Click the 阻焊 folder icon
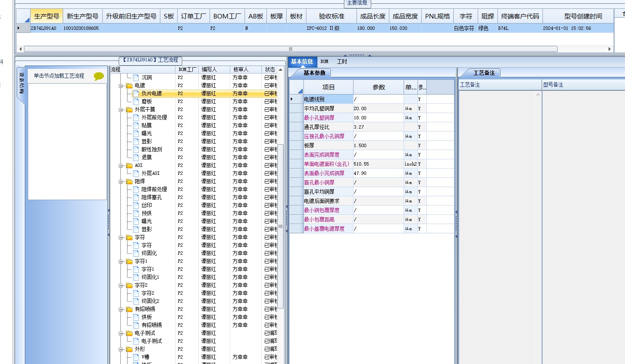This screenshot has width=625, height=364. pos(129,182)
